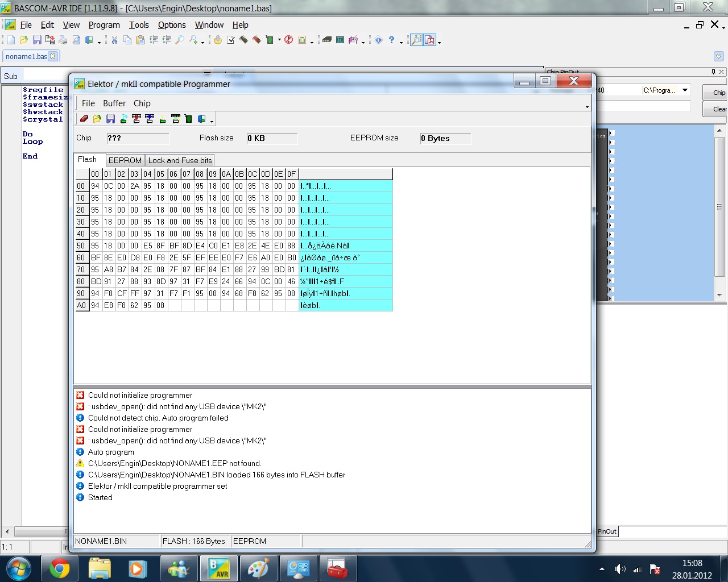This screenshot has width=728, height=582.
Task: Click the unindent block icon
Action: tap(167, 40)
